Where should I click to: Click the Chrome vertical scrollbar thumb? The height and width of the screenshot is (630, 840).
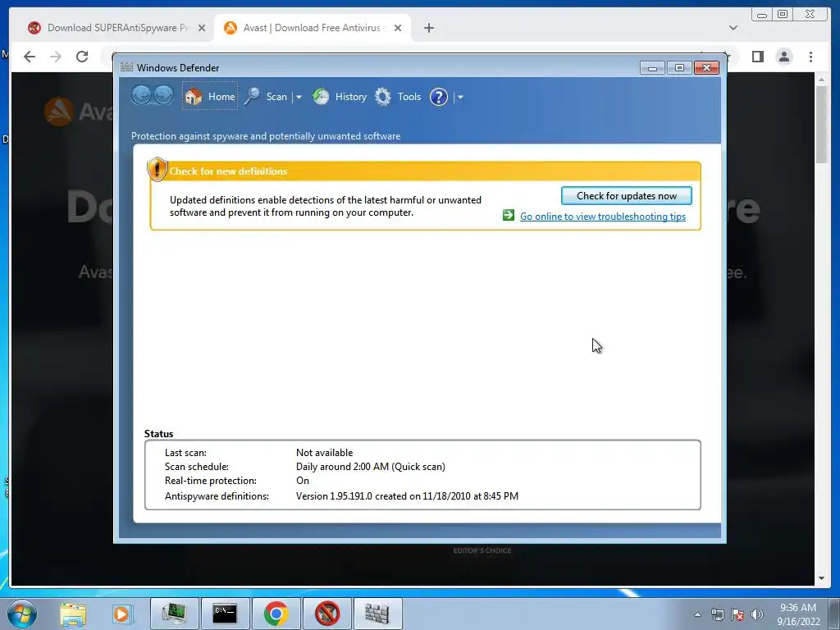pyautogui.click(x=821, y=125)
